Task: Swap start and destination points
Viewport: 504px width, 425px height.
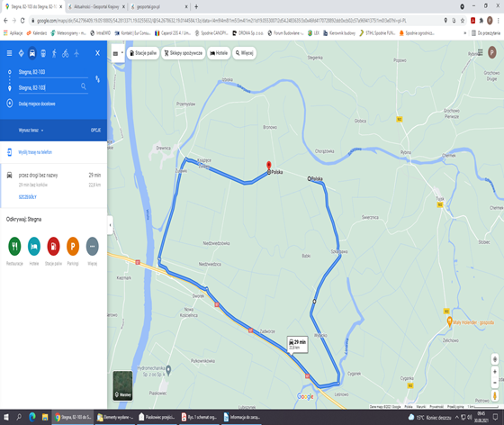Action: pyautogui.click(x=97, y=78)
